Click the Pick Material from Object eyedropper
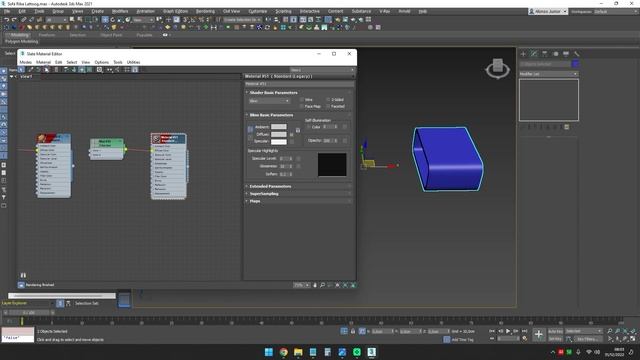640x360 pixels. point(30,70)
